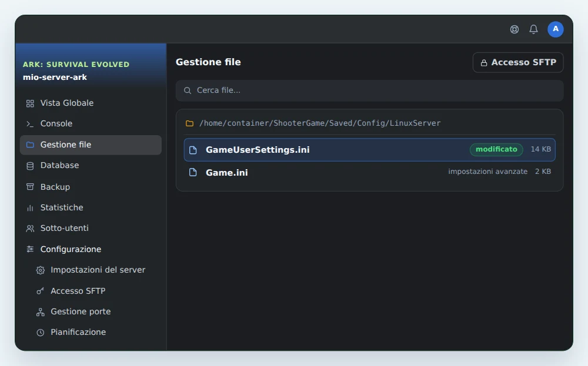Open Sotto-utenti management

tap(91, 228)
